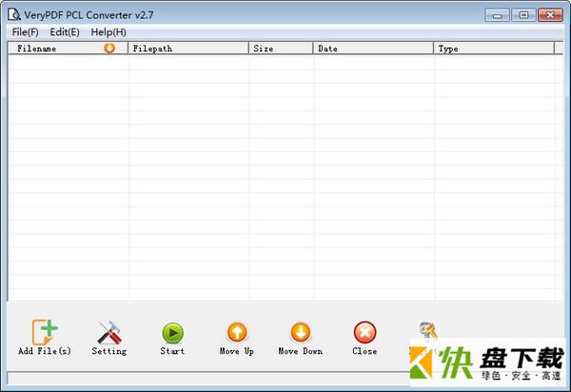Click the Move Up arrow icon
Screen dimensions: 571x392
pyautogui.click(x=237, y=332)
